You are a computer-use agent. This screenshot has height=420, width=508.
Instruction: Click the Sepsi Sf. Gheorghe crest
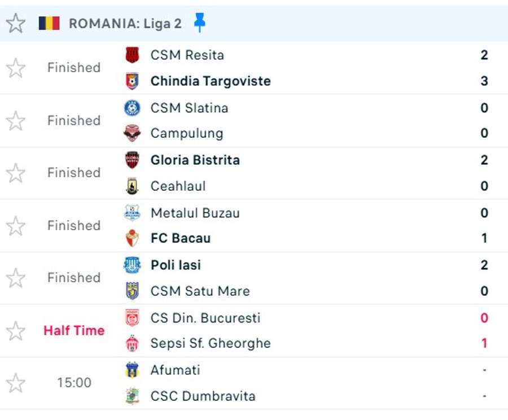(132, 343)
